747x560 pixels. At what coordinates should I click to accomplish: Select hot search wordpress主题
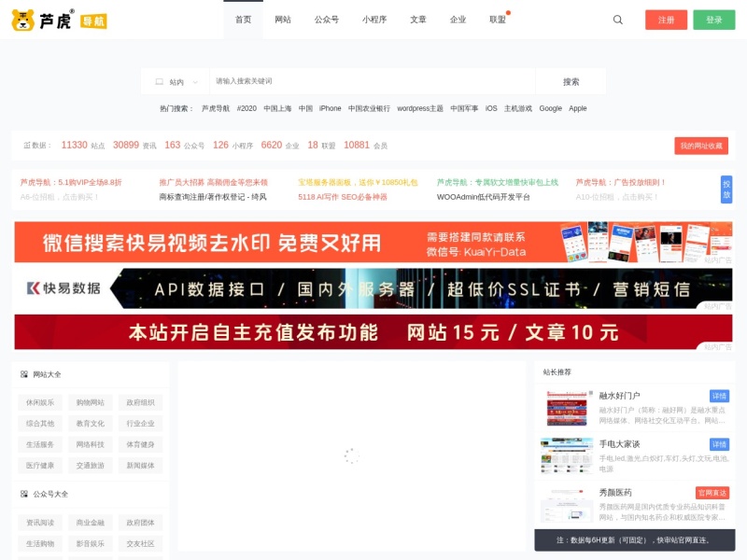tap(420, 108)
